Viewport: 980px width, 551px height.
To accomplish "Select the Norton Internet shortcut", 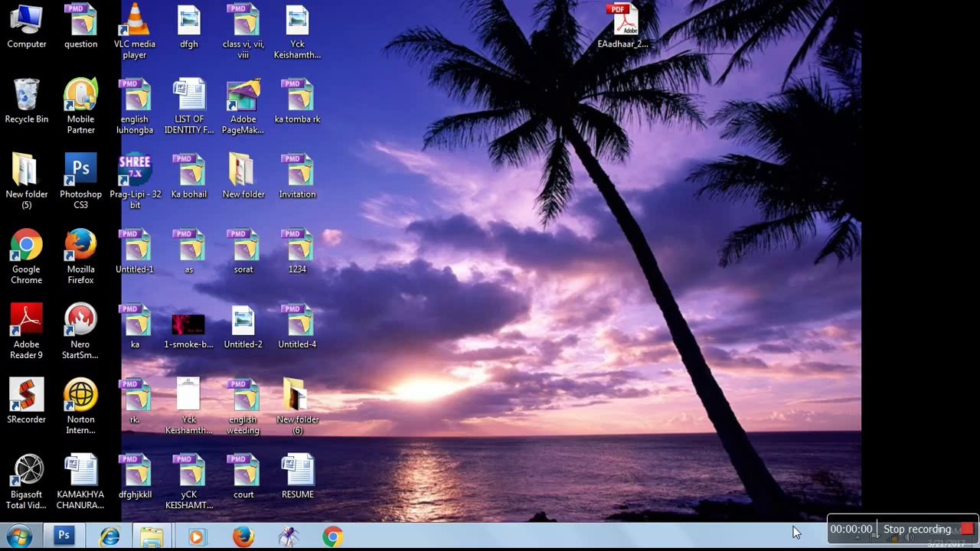I will [x=80, y=406].
